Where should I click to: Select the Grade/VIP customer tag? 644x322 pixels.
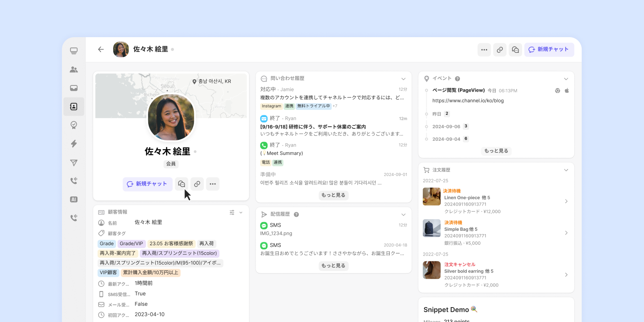[x=131, y=244]
